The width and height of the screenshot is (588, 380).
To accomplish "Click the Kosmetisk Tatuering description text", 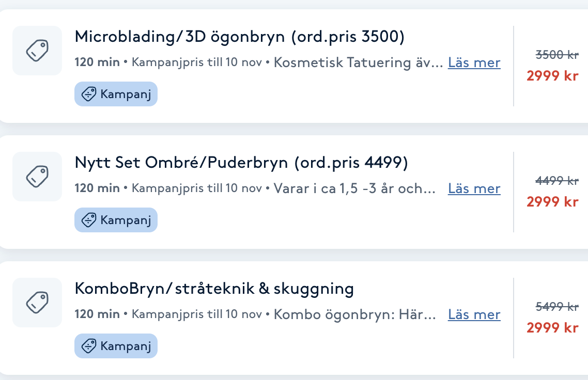I will [358, 63].
